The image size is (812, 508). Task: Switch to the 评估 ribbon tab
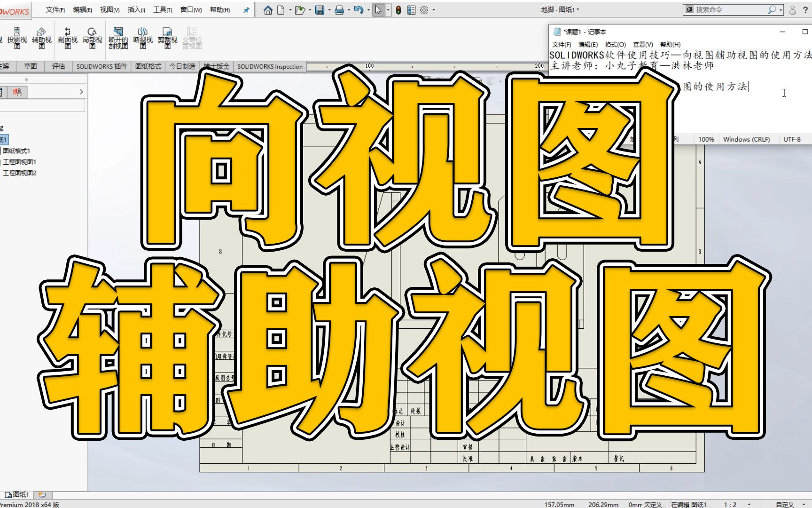click(58, 66)
